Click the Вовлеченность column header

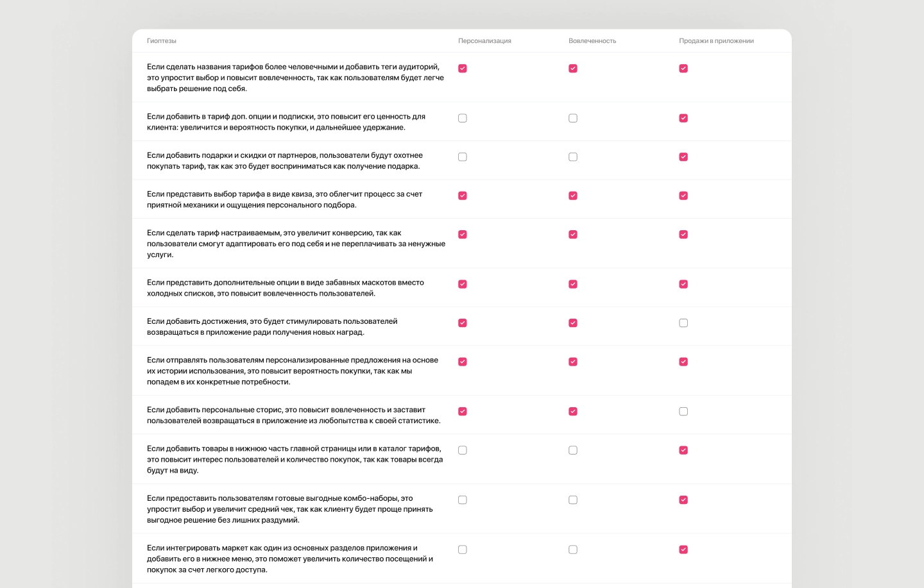[x=592, y=41]
